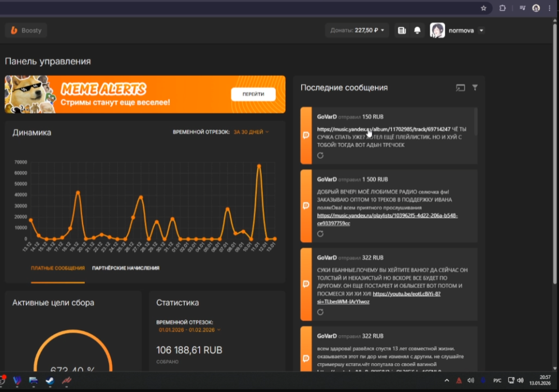Expand the normova account menu arrow

(481, 31)
